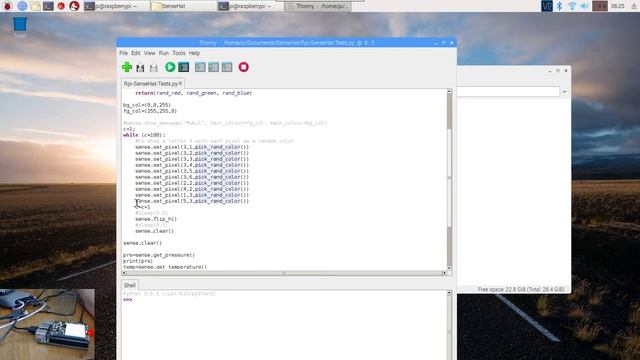This screenshot has width=640, height=360.
Task: Open the file manager launcher in taskbar
Action: [35, 6]
